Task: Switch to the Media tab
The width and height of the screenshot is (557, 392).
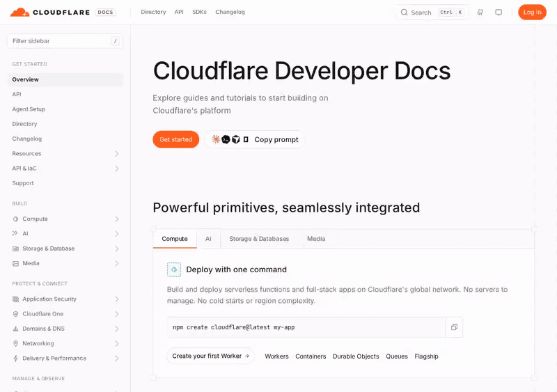Action: (x=316, y=239)
